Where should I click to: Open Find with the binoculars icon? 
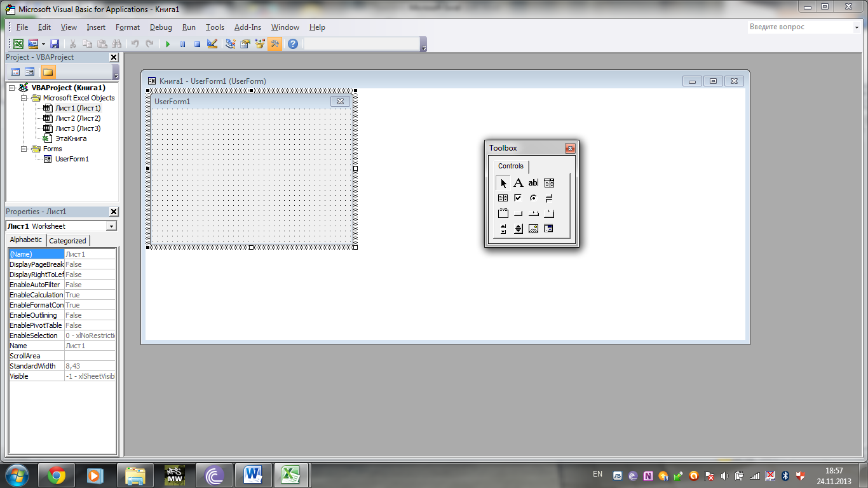[x=117, y=44]
